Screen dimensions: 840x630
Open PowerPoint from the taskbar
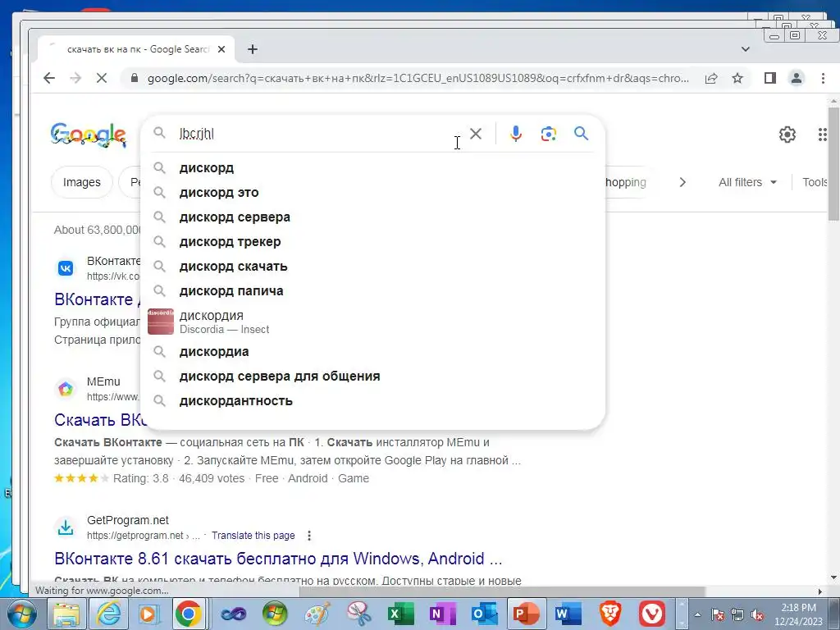[526, 614]
